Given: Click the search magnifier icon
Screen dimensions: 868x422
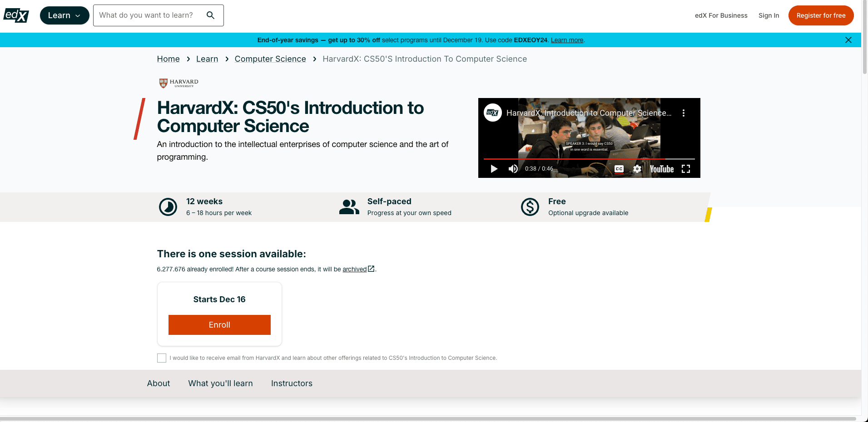Looking at the screenshot, I should pos(211,15).
